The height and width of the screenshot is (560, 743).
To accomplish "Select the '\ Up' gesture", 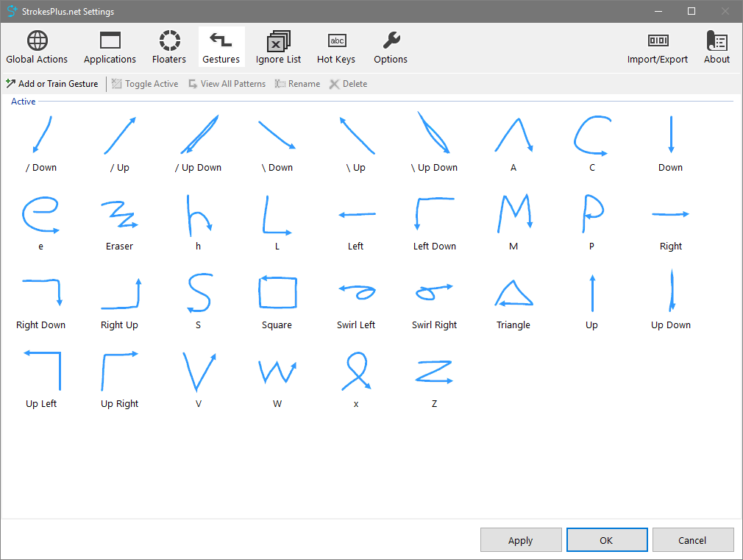I will coord(356,143).
